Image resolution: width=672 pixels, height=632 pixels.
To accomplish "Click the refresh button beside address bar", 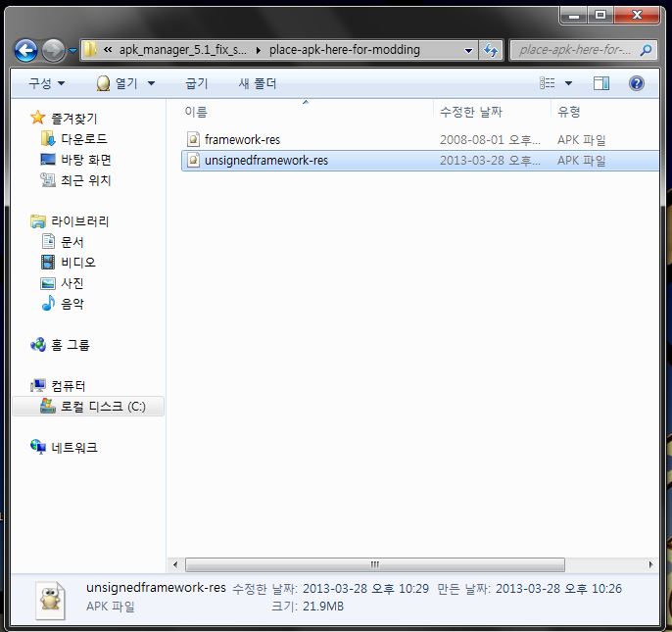I will 492,50.
